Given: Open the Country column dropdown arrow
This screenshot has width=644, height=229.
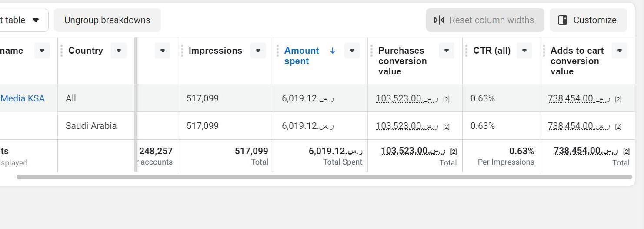Looking at the screenshot, I should (x=118, y=51).
